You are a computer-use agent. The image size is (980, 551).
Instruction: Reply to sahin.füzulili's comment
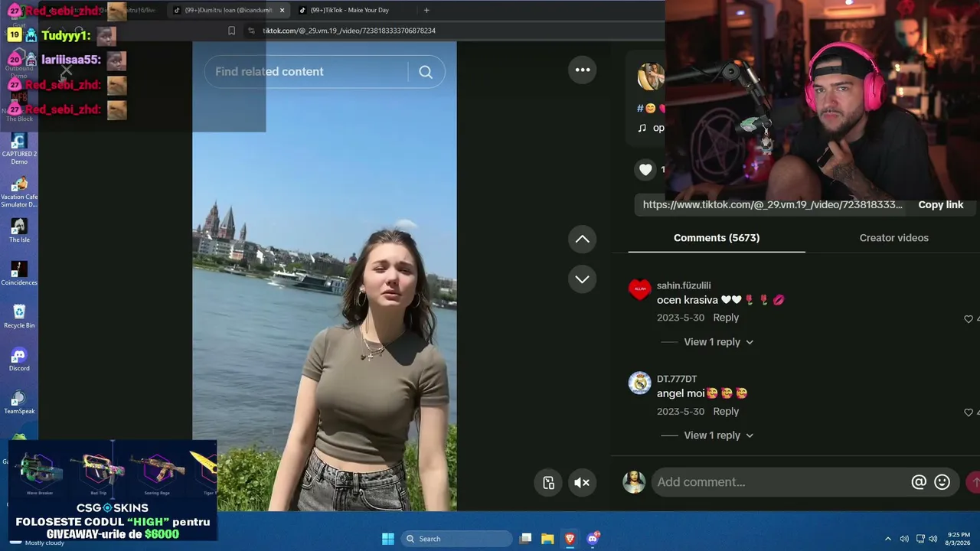726,318
